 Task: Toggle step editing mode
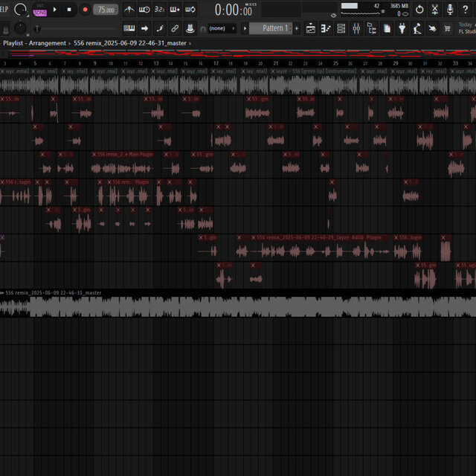(160, 28)
